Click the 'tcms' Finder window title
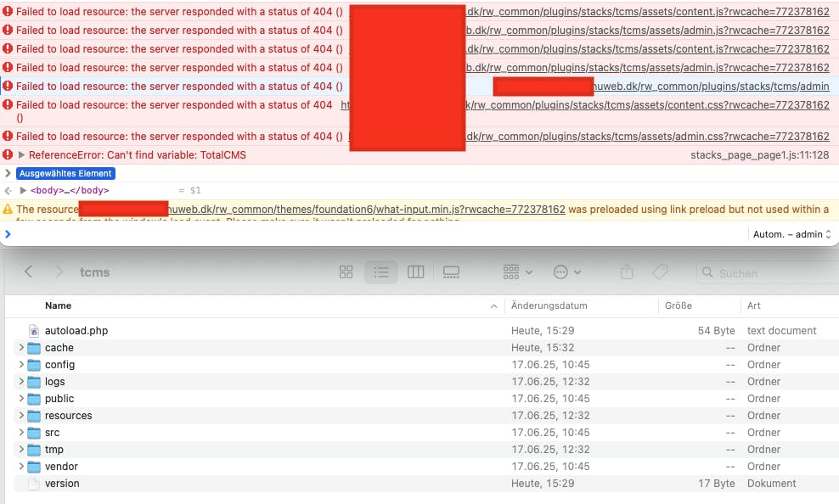The image size is (839, 504). point(95,272)
